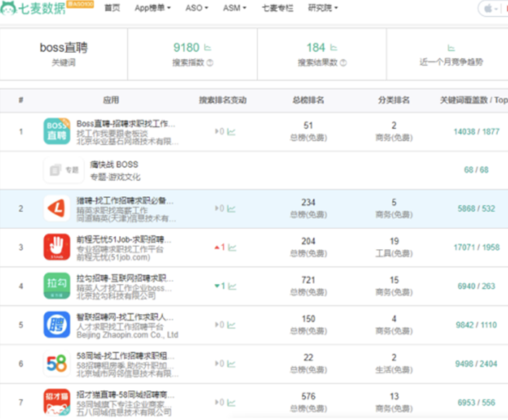This screenshot has width=508, height=420.
Task: Click search index value 9180
Action: (186, 48)
